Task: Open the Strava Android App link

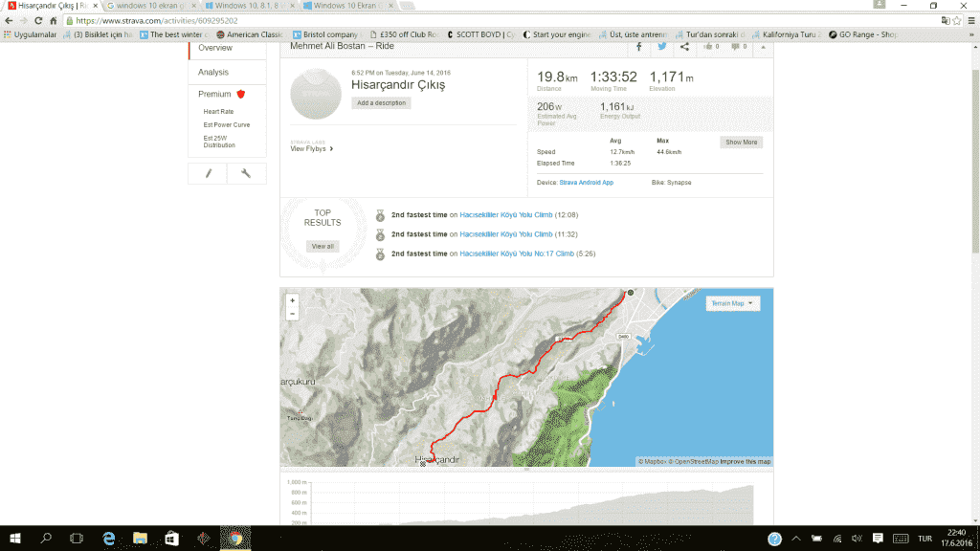Action: pos(586,182)
